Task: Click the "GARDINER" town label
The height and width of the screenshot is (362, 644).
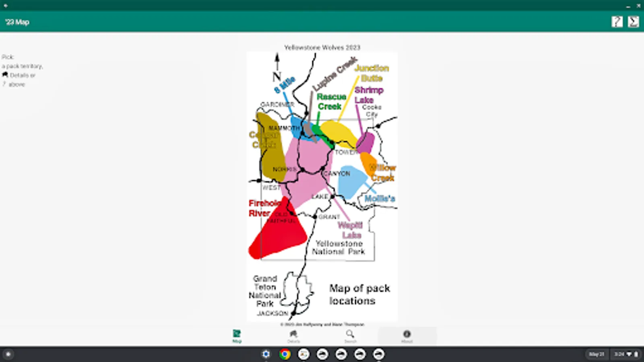Action: coord(277,104)
